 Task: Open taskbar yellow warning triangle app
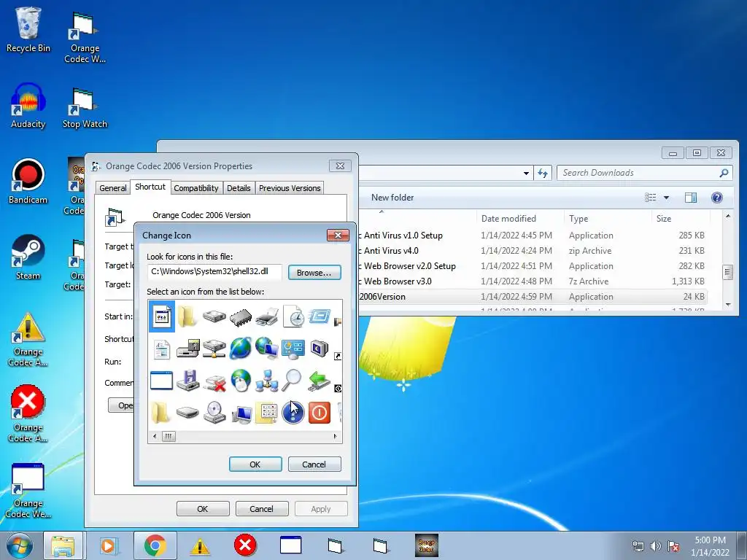point(200,545)
